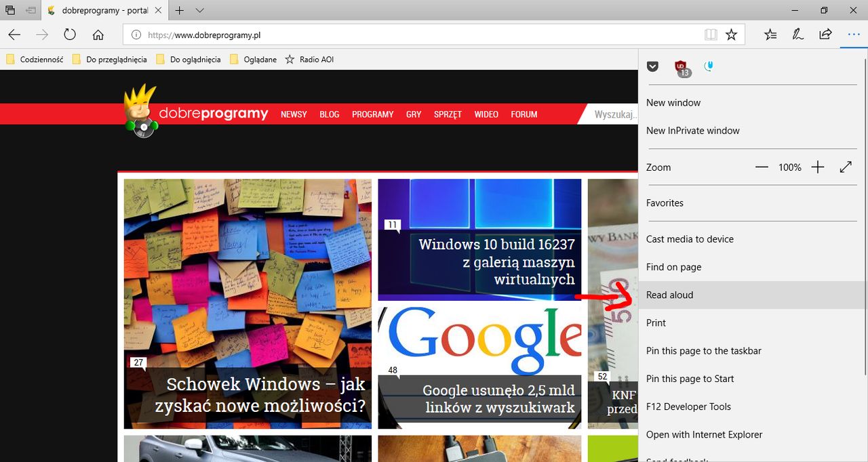This screenshot has height=462, width=868.
Task: Add page to favorites star icon
Action: coord(731,35)
